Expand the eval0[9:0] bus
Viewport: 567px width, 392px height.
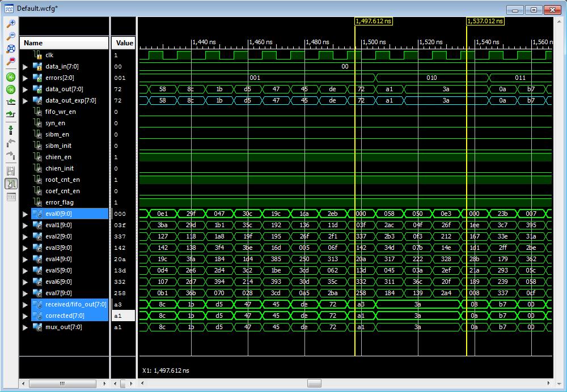(x=25, y=214)
